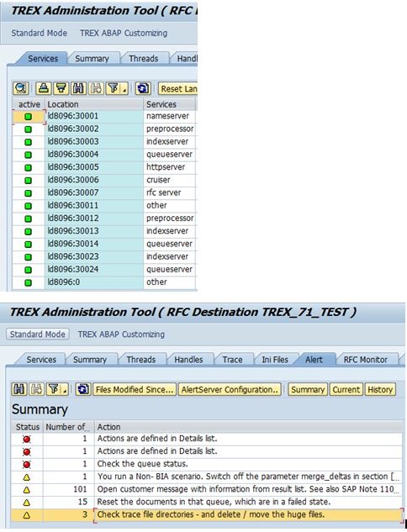Click the yellow warning icon for Reset the documents row
Screen dimensions: 407x532
[27, 502]
